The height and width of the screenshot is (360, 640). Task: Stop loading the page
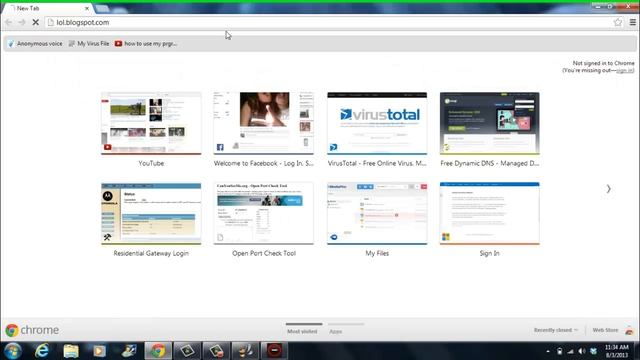pos(36,22)
